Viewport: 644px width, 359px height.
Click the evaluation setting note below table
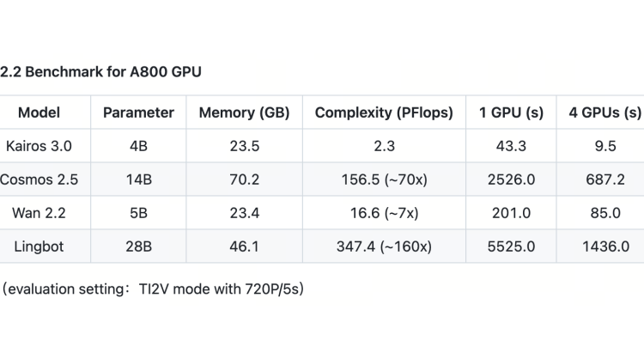pos(153,289)
